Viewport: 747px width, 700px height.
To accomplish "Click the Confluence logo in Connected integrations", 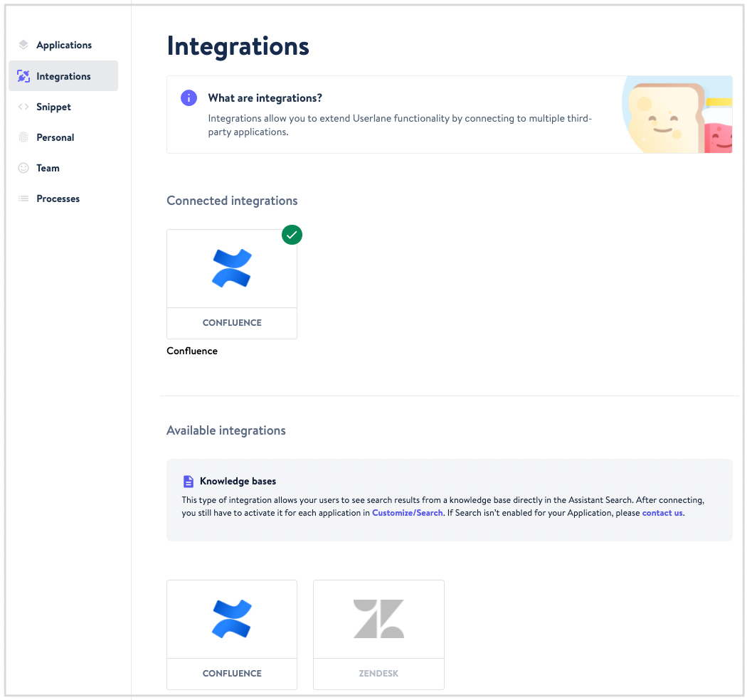I will pyautogui.click(x=232, y=268).
